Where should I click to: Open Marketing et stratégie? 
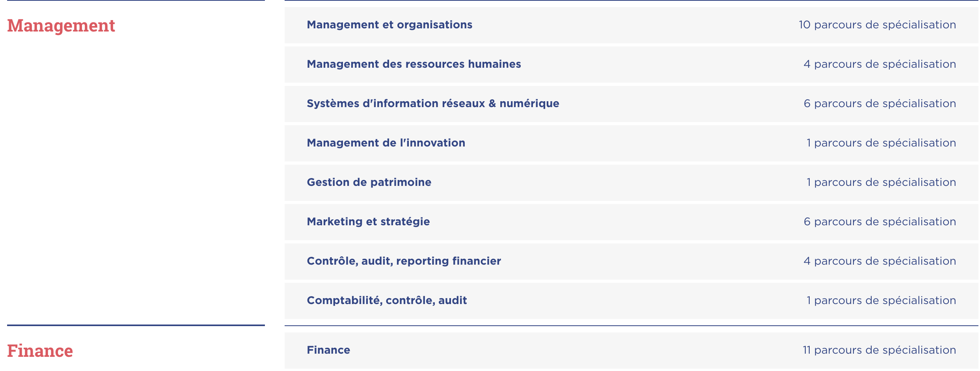click(368, 222)
